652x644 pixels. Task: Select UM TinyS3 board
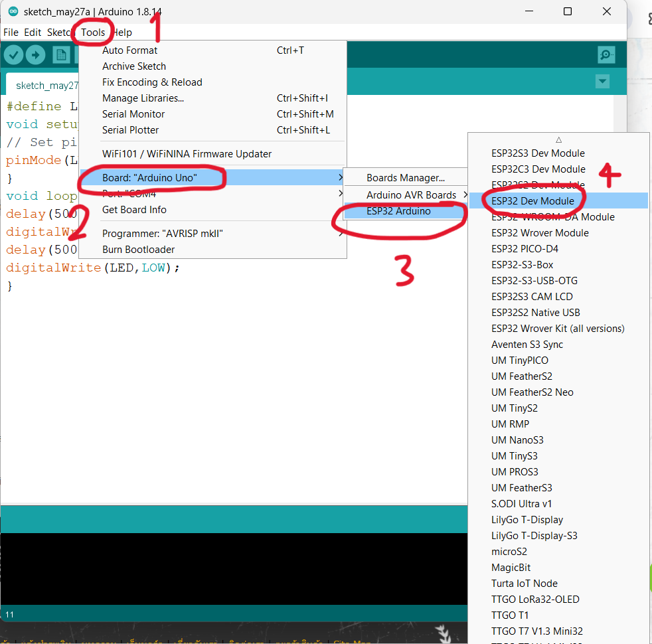pos(558,456)
